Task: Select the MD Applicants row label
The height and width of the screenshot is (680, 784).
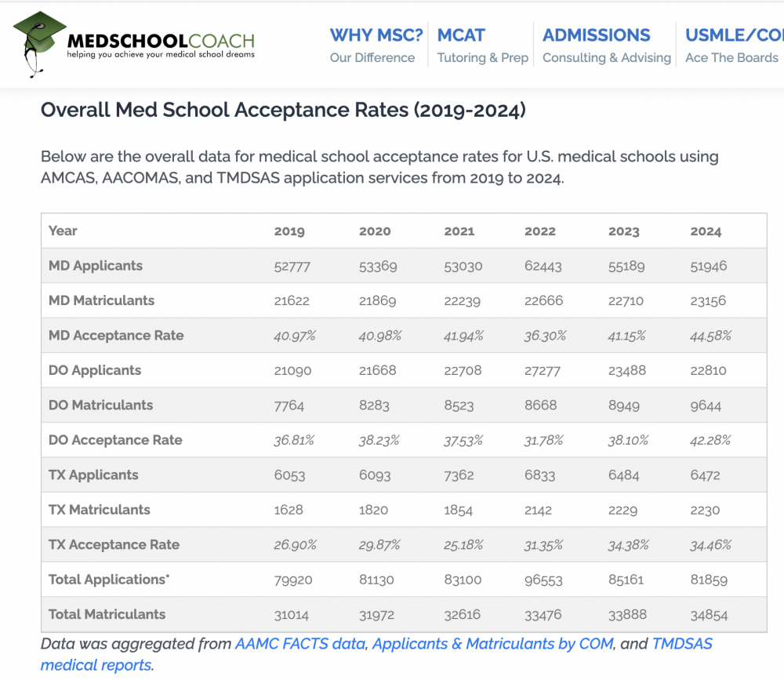Action: 96,266
